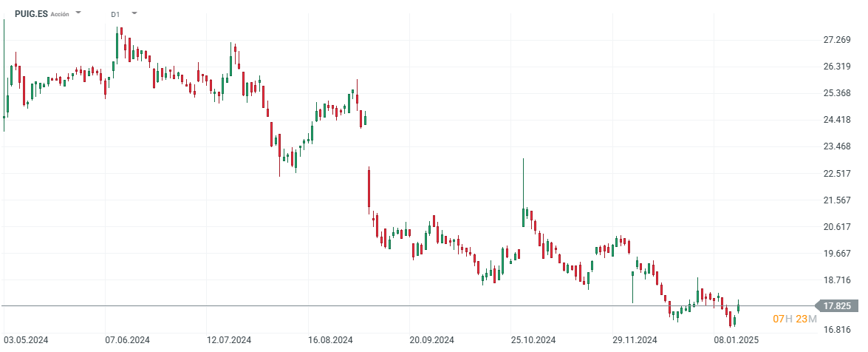Expand the D1 timeframe dropdown arrow

(134, 13)
